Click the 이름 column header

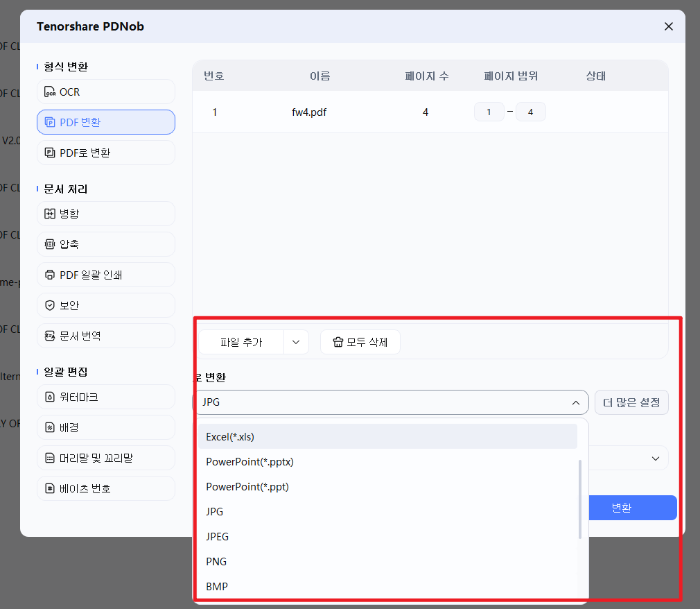(x=320, y=76)
